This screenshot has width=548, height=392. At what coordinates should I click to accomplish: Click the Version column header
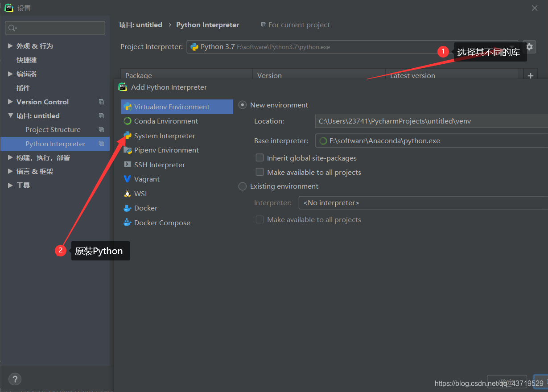pyautogui.click(x=319, y=74)
